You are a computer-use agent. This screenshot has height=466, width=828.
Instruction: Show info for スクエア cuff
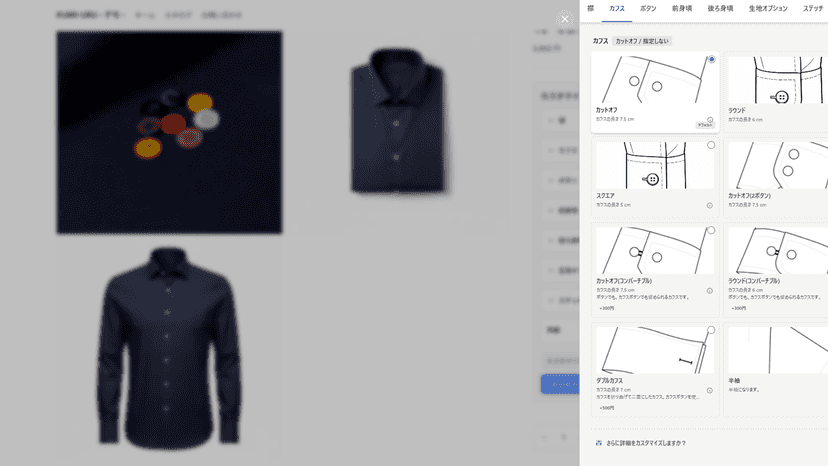point(710,206)
